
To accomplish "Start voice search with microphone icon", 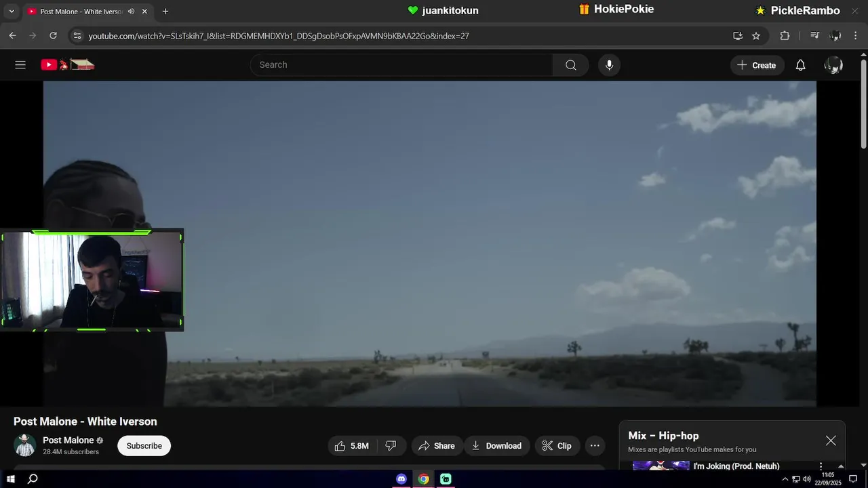I will click(x=609, y=65).
